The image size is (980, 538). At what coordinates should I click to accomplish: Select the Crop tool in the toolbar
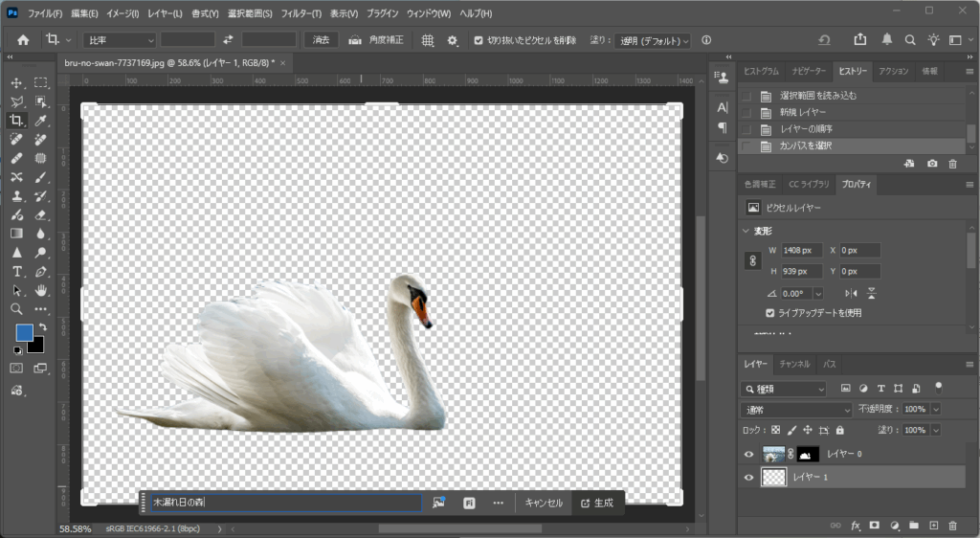(x=16, y=121)
